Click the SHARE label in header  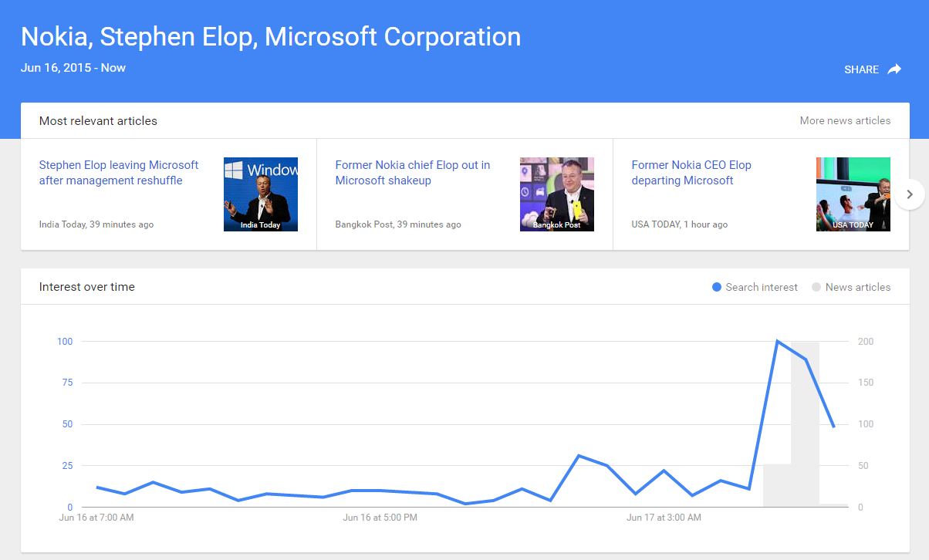[x=861, y=69]
